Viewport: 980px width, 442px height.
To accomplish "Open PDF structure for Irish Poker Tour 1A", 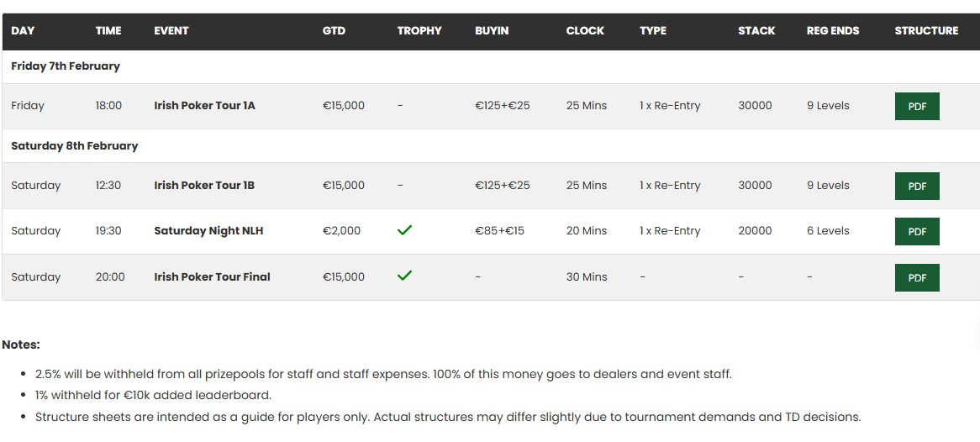I will [x=917, y=107].
